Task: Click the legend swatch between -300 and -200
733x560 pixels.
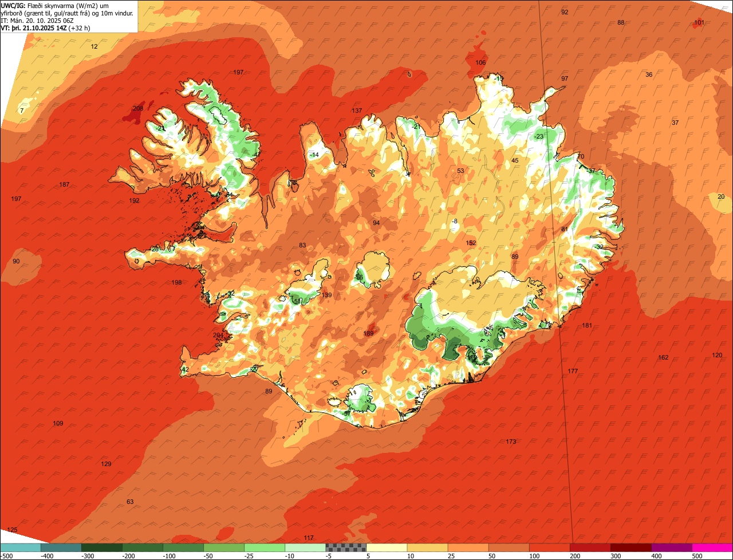Action: tap(101, 547)
